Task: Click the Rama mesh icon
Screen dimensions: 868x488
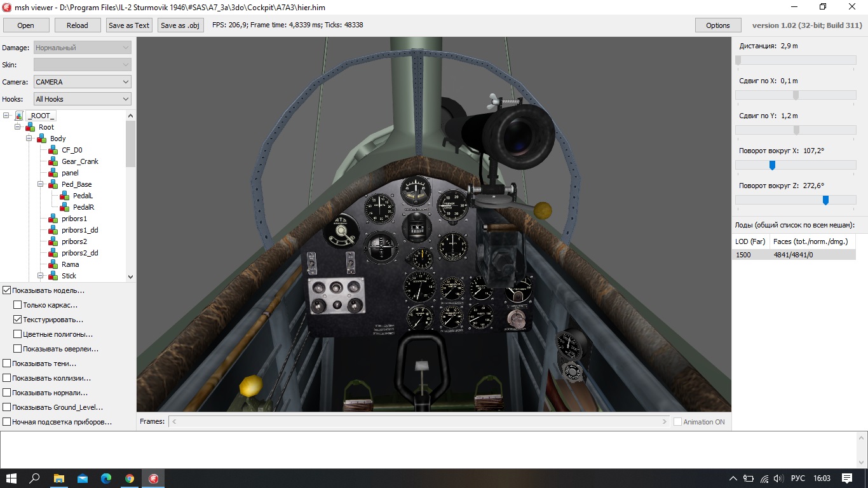Action: 53,264
